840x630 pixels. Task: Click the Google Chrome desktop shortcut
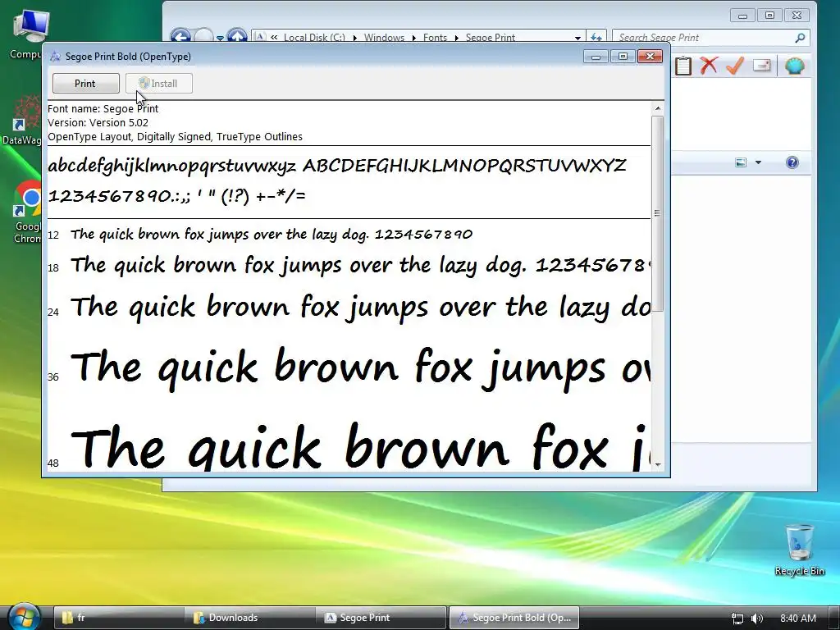[28, 212]
